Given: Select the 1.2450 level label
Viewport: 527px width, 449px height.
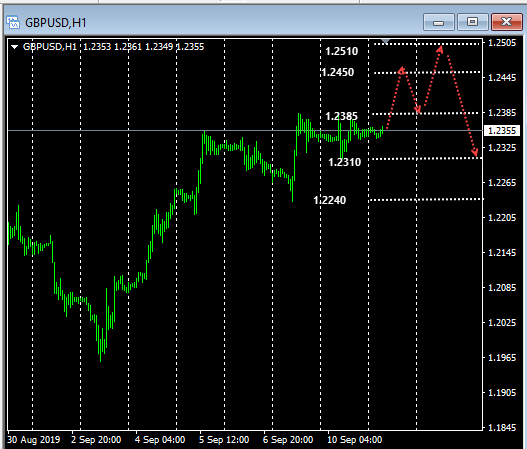Looking at the screenshot, I should pyautogui.click(x=337, y=72).
